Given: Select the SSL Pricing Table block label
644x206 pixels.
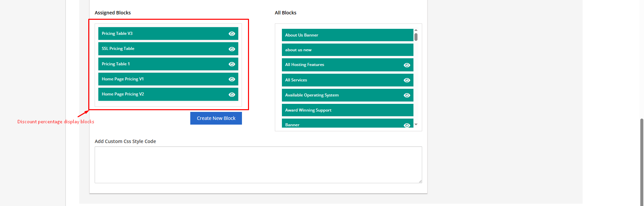Looking at the screenshot, I should click(118, 49).
